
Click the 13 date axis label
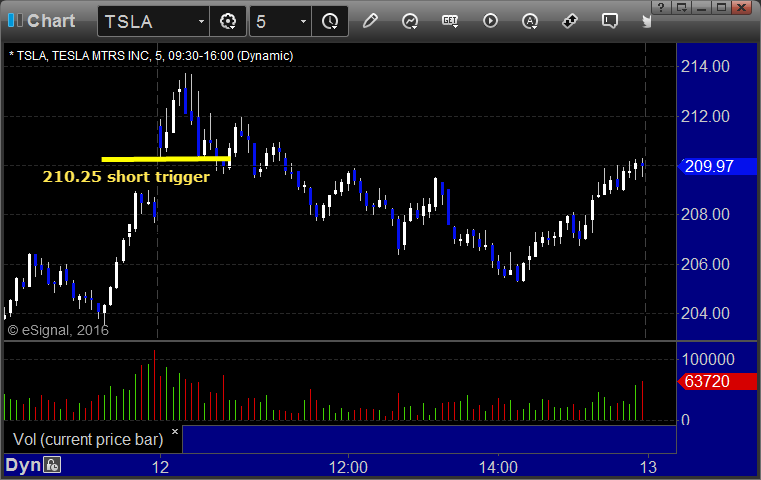(x=648, y=467)
